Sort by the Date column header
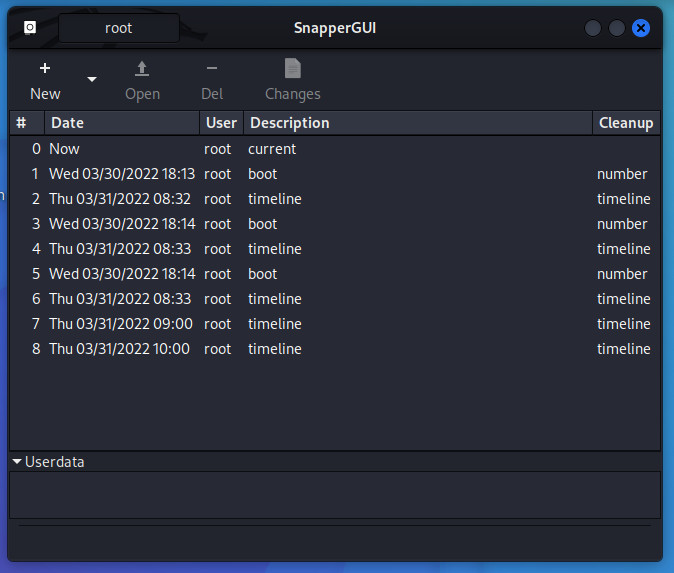The width and height of the screenshot is (674, 573). click(x=122, y=123)
